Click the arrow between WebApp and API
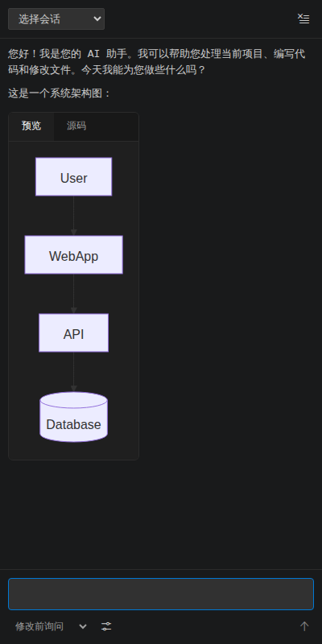The width and height of the screenshot is (322, 644). [x=73, y=294]
